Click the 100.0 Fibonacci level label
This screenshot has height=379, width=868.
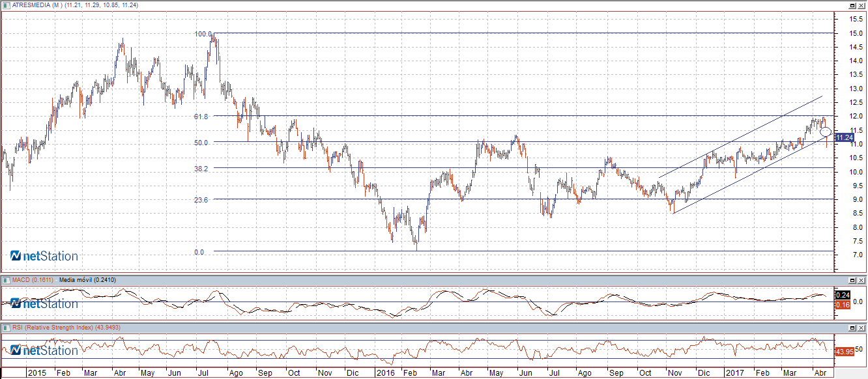(x=204, y=33)
